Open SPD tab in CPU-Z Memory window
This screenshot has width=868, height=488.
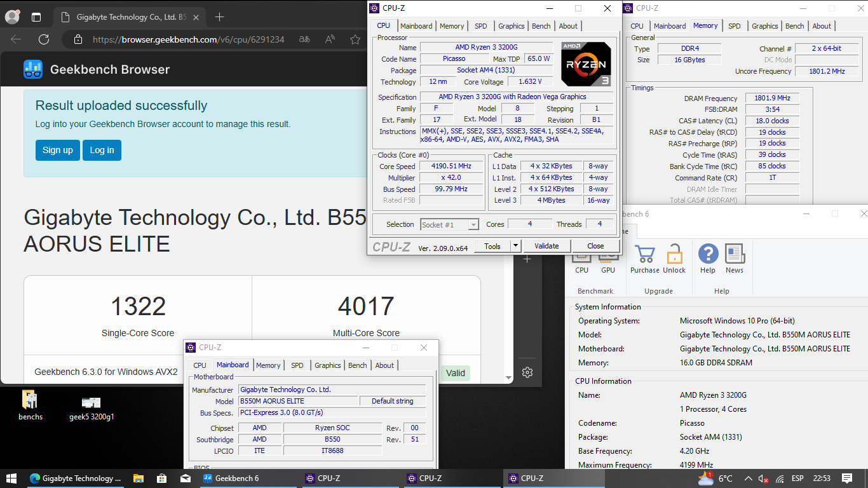click(x=735, y=26)
